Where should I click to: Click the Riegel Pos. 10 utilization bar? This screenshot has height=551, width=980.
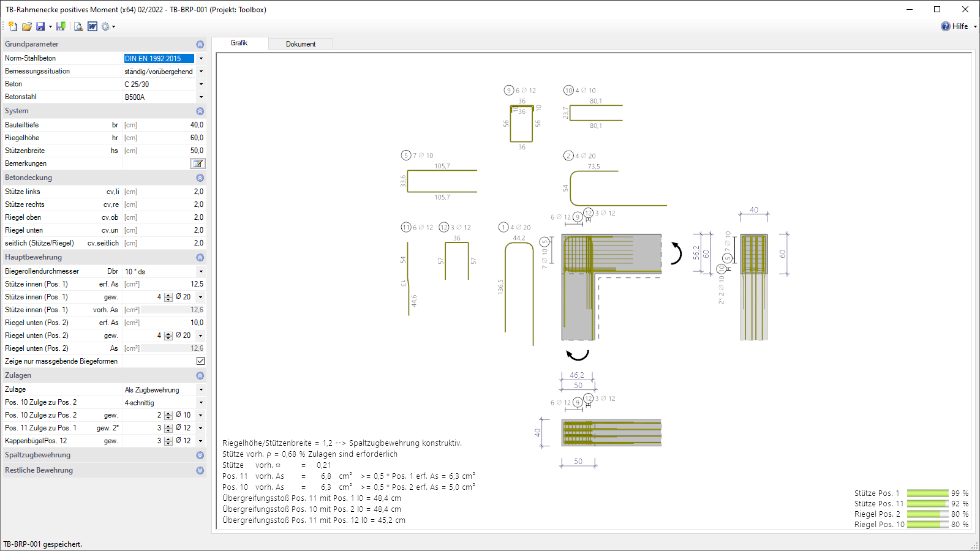coord(927,524)
